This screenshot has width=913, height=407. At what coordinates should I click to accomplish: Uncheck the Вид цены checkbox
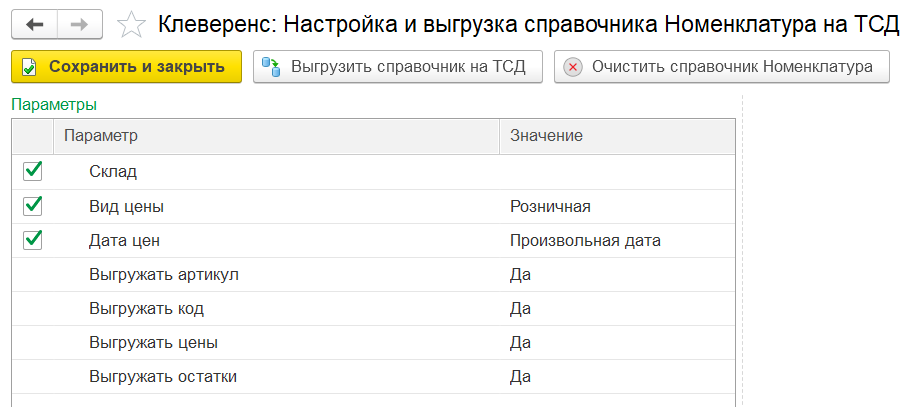coord(33,206)
